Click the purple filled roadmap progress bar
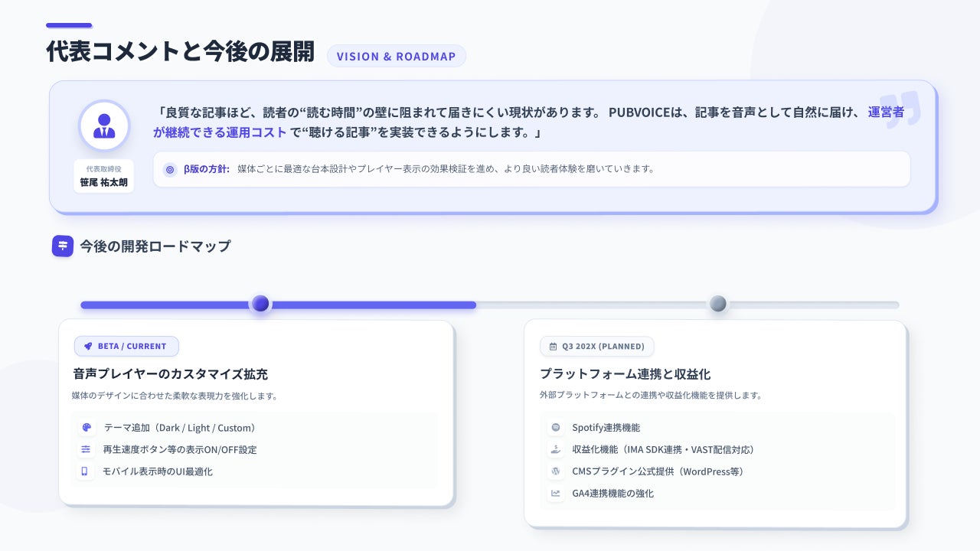The width and height of the screenshot is (980, 551). pyautogui.click(x=278, y=305)
